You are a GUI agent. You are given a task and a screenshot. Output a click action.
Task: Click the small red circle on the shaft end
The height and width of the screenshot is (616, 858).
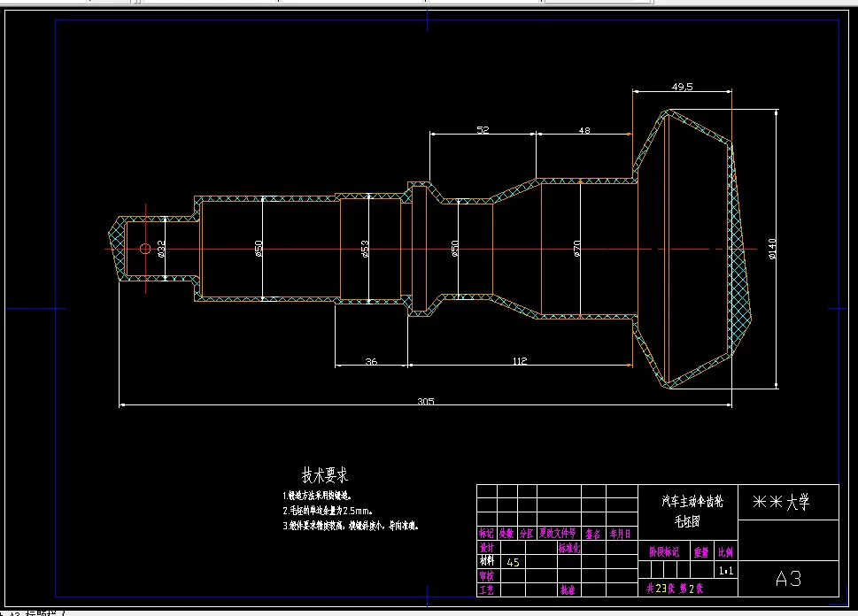(x=145, y=249)
